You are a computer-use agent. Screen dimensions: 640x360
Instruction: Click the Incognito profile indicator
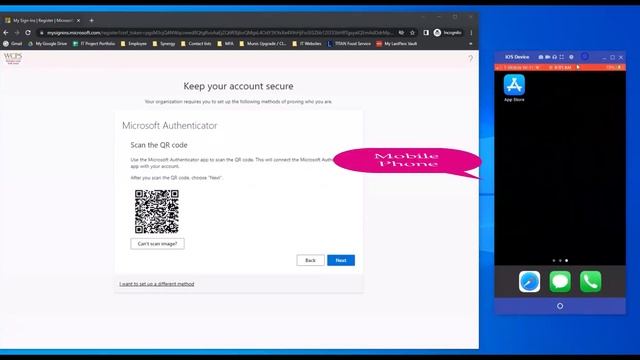(x=447, y=33)
